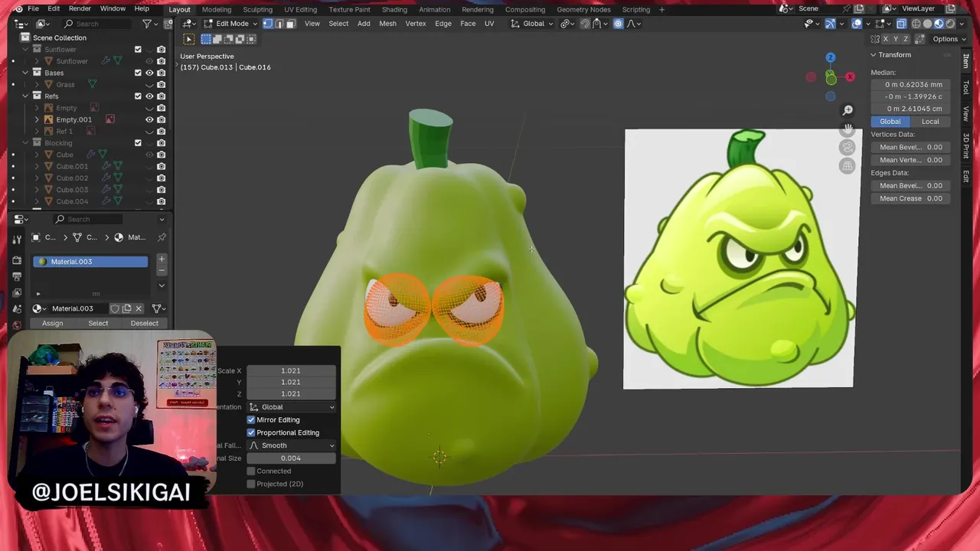Toggle Proportional Editing checkbox
This screenshot has width=980, height=551.
(x=251, y=432)
